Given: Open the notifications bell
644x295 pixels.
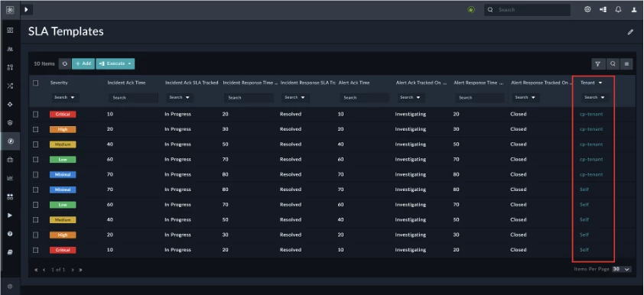Looking at the screenshot, I should coord(618,9).
